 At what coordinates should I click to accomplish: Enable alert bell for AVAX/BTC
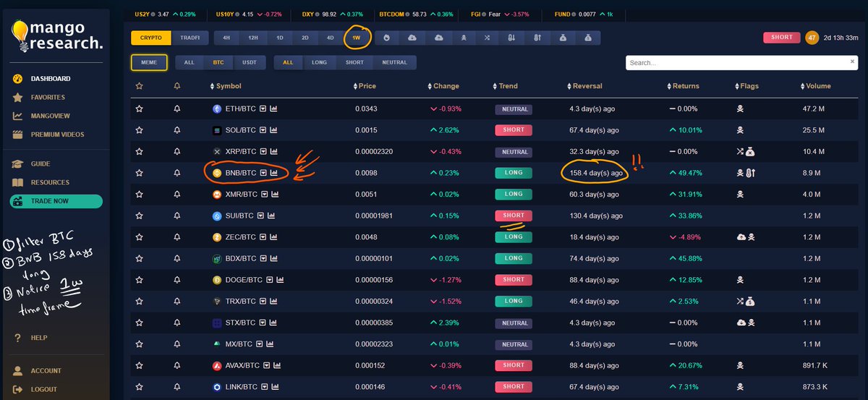[177, 365]
